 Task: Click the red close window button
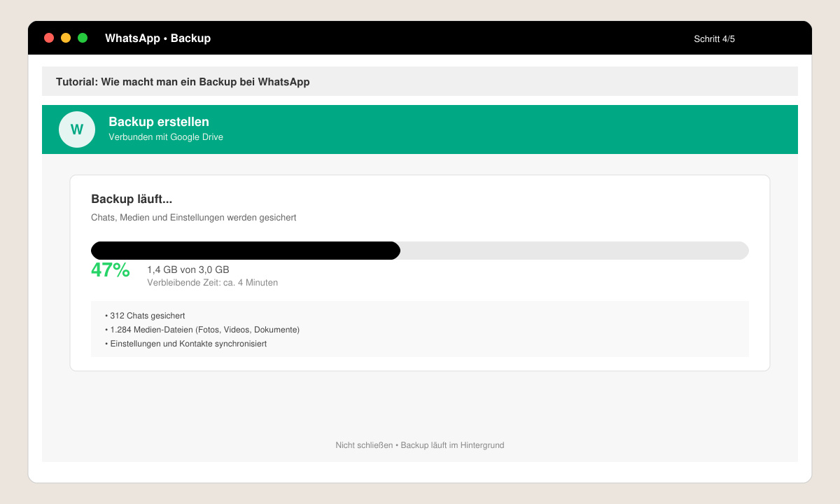[x=49, y=38]
